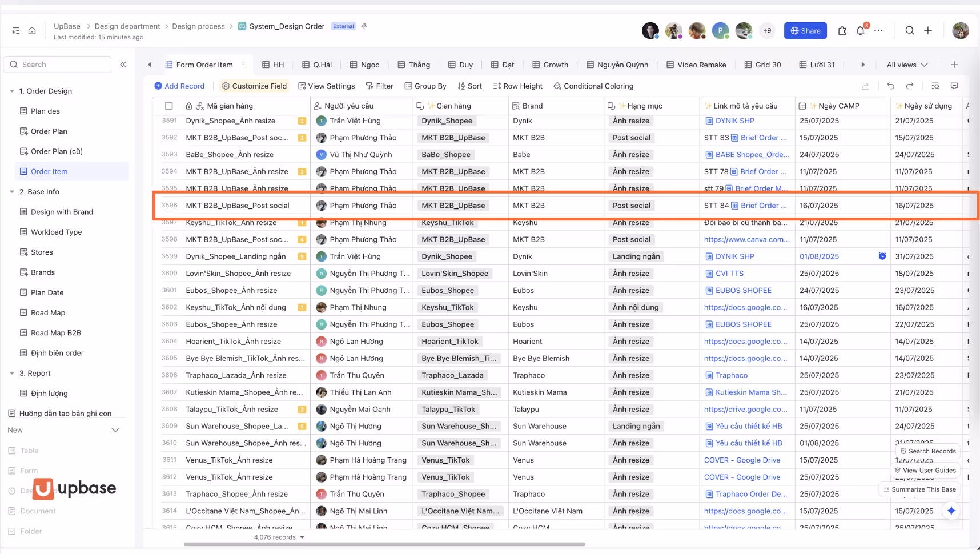
Task: Click the share-view arrow icon in toolbar
Action: coord(865,86)
